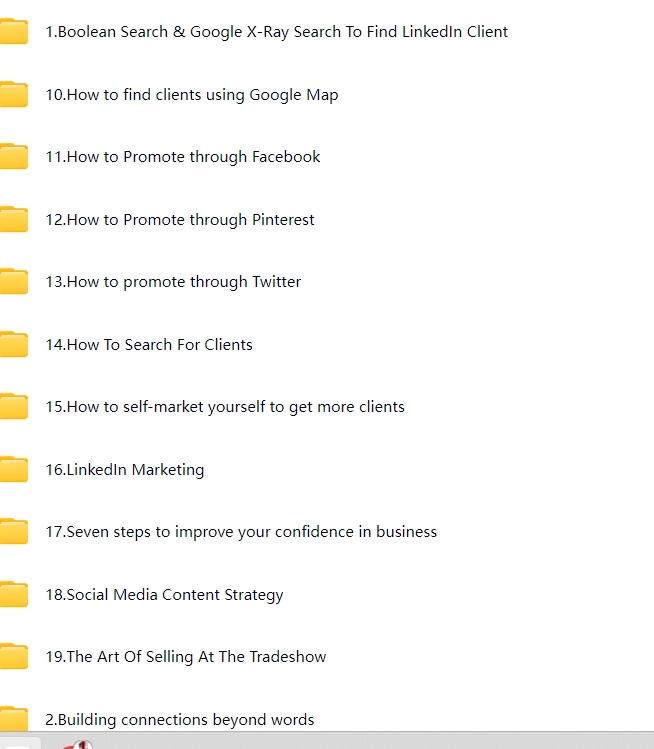Click the red badged icon in bottom bar

pos(78,744)
